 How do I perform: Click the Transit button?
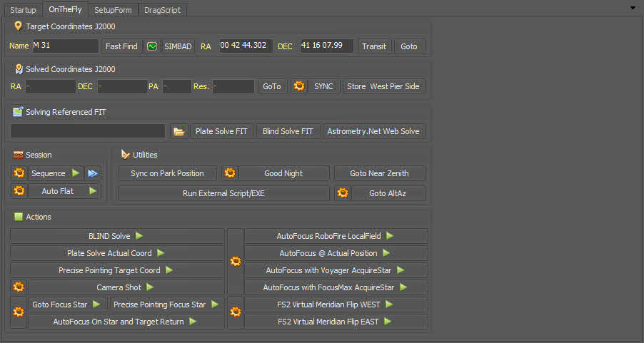tap(373, 46)
